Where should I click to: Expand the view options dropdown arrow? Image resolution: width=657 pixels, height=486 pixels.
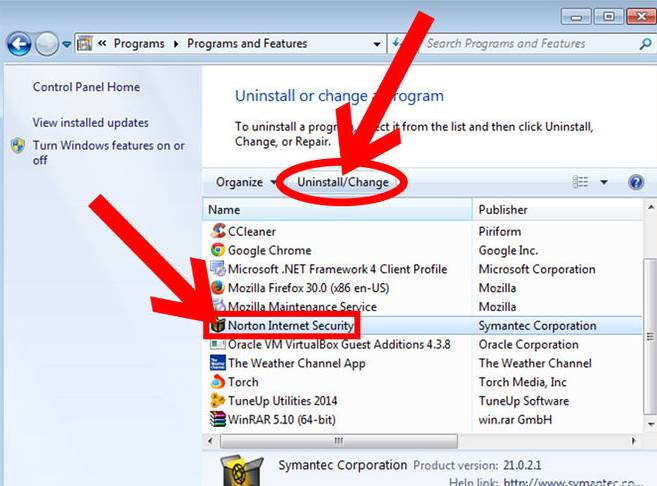604,182
